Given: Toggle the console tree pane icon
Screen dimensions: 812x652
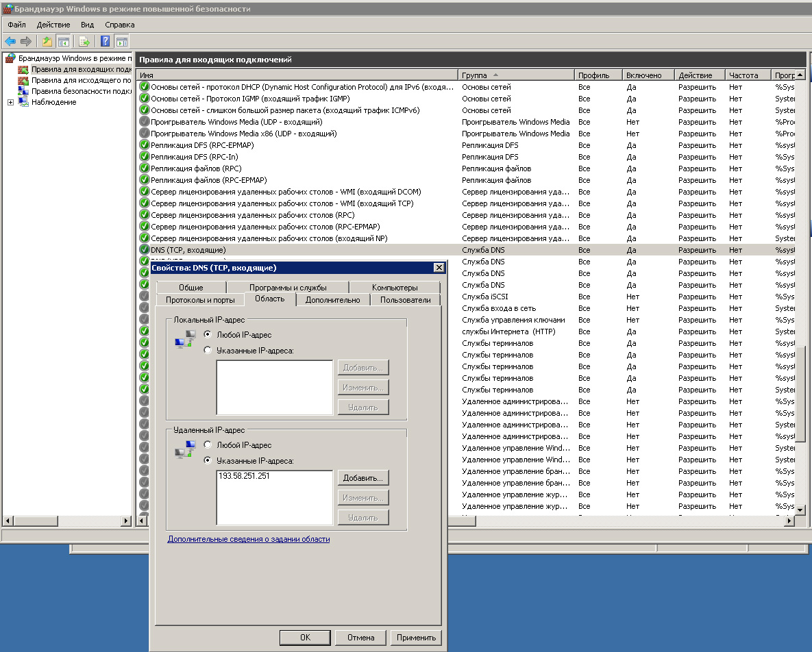Looking at the screenshot, I should click(x=63, y=41).
